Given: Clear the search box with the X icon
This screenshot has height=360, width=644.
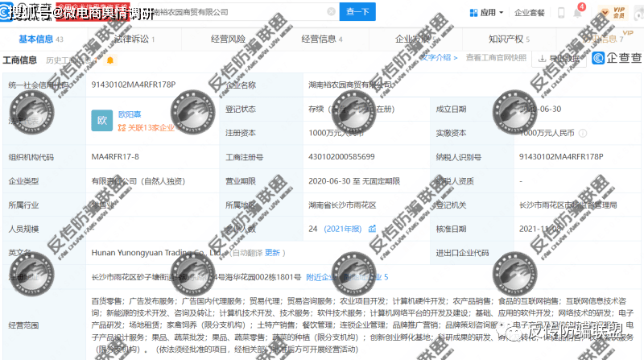Looking at the screenshot, I should [330, 12].
